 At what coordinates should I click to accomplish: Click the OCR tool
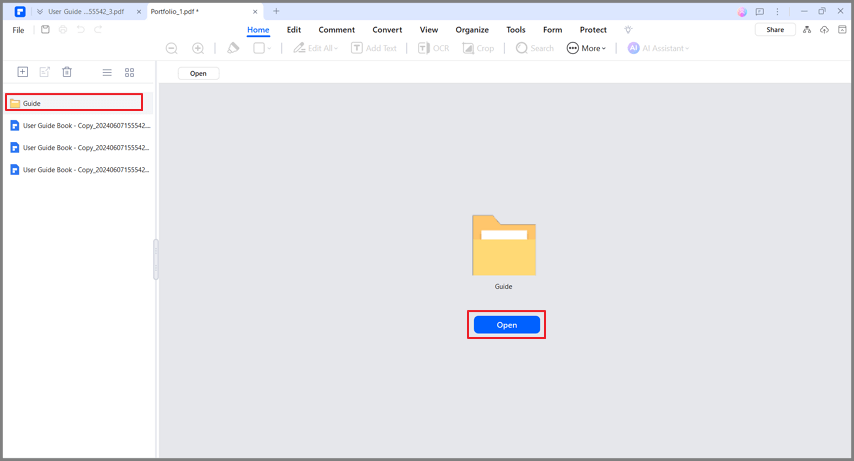click(x=434, y=48)
